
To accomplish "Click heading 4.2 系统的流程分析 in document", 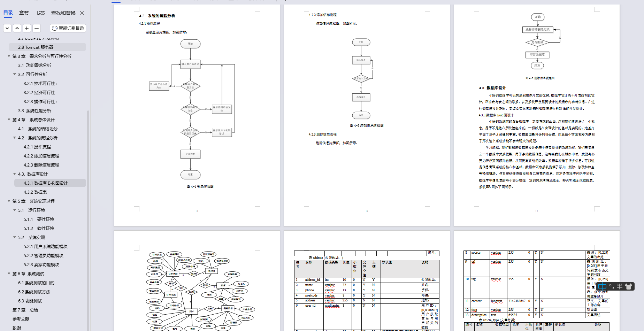I will tap(157, 16).
